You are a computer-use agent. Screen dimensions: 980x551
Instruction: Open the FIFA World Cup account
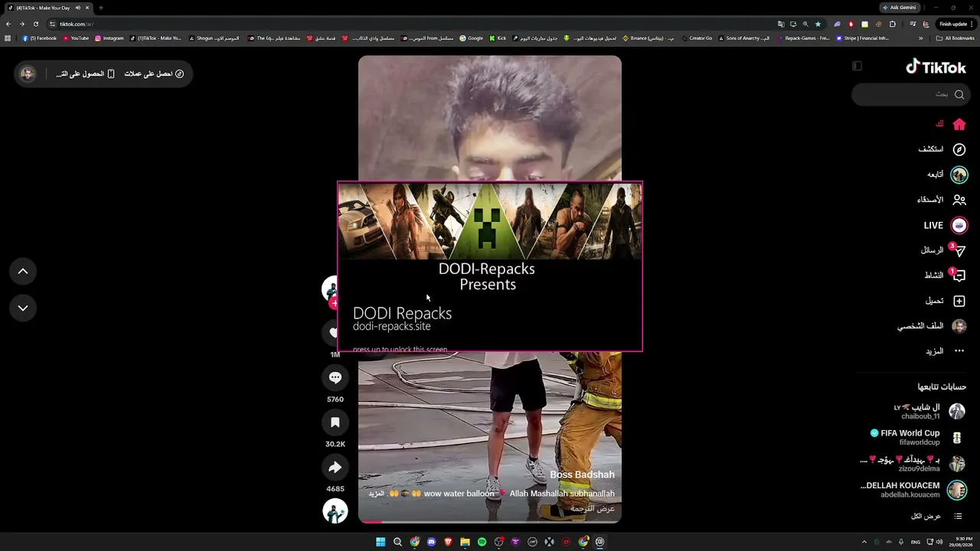click(917, 438)
